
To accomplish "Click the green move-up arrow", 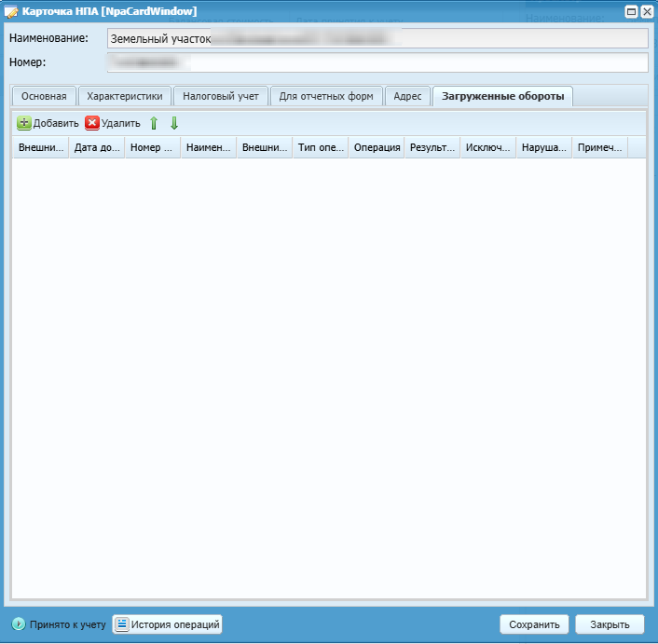I will (x=155, y=123).
